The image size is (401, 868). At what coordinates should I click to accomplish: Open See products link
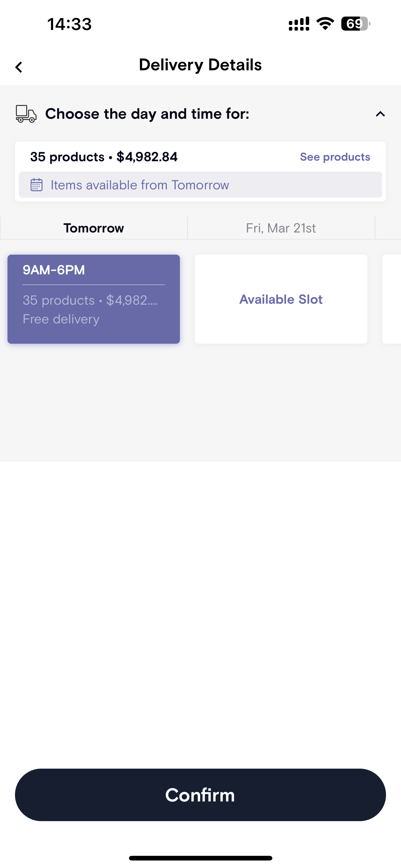pos(335,157)
